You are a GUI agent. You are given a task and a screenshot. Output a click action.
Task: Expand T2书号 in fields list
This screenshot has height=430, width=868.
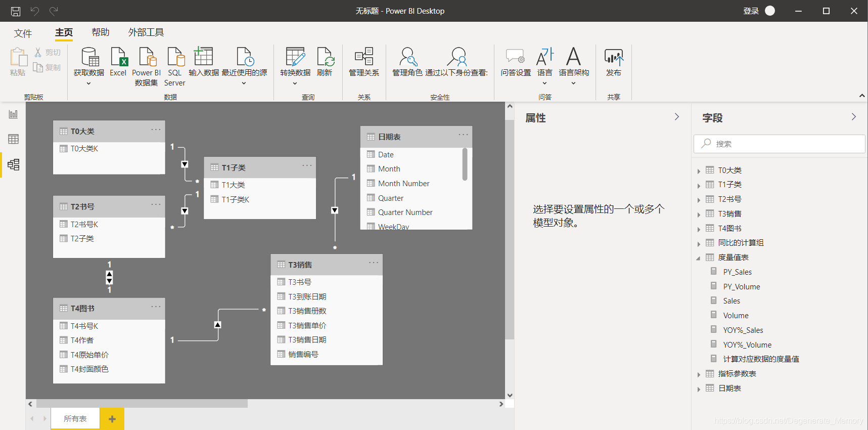pos(699,200)
